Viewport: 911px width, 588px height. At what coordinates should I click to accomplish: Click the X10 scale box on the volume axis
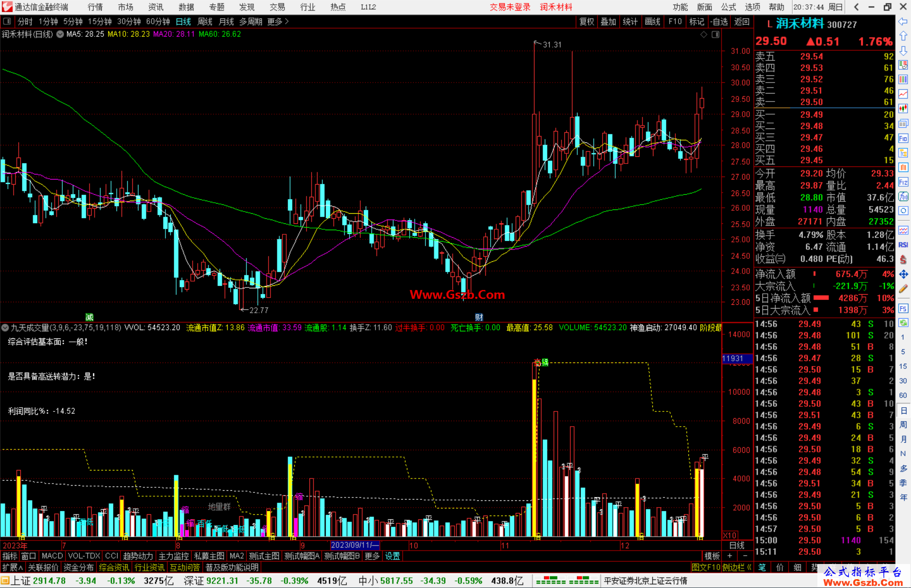[x=730, y=535]
